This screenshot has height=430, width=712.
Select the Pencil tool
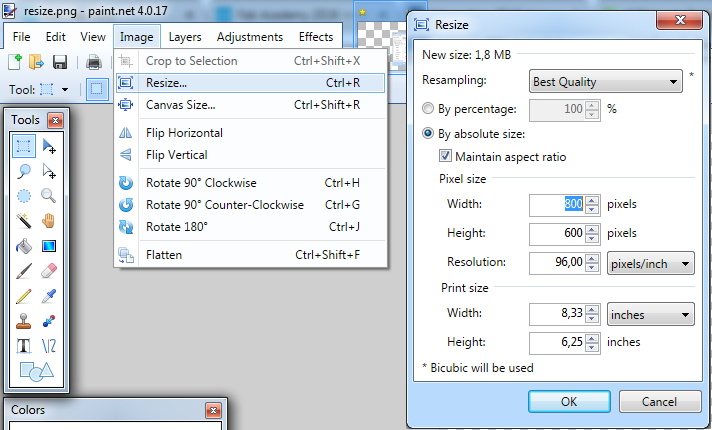[x=24, y=296]
